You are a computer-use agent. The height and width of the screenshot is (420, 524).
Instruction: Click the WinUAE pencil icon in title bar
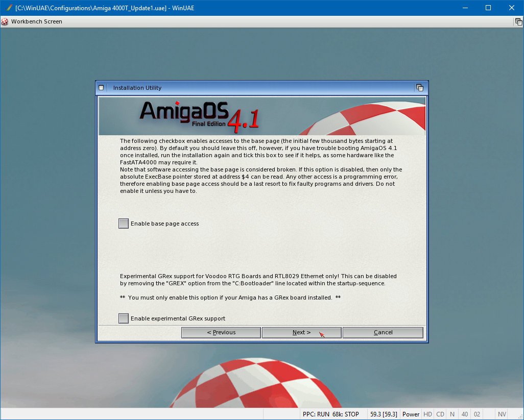pos(8,8)
